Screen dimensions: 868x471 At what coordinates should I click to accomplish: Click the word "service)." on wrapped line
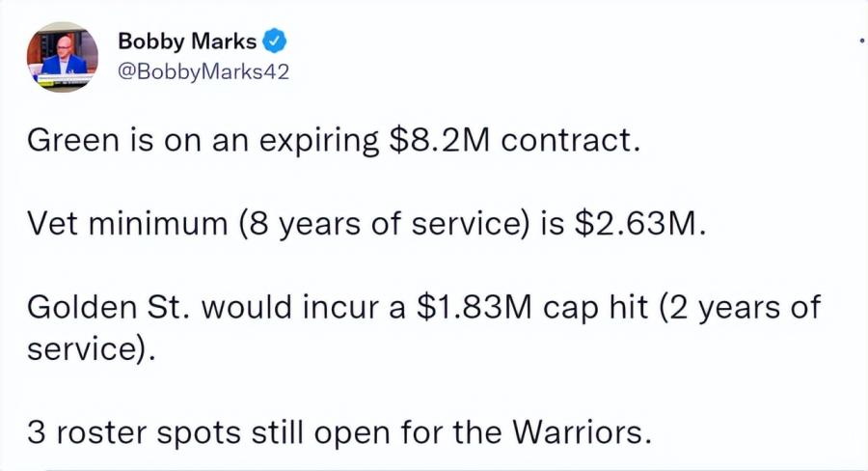pos(92,349)
